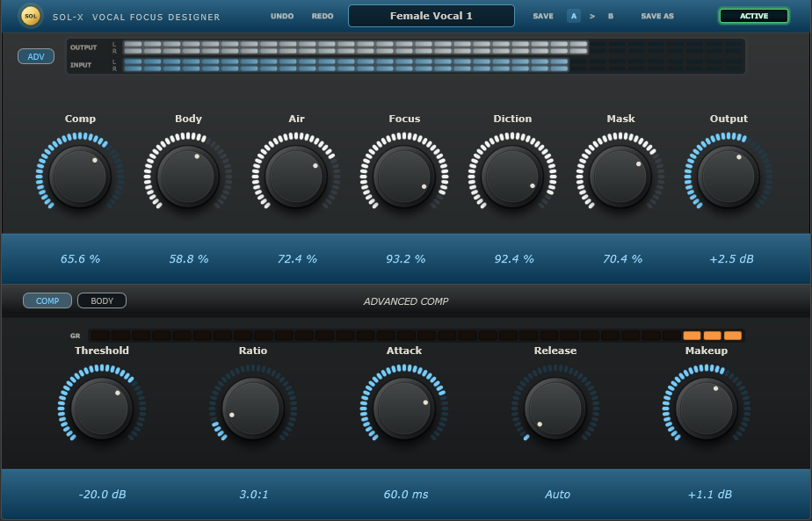The width and height of the screenshot is (812, 521).
Task: Click the Attack knob
Action: pos(404,409)
